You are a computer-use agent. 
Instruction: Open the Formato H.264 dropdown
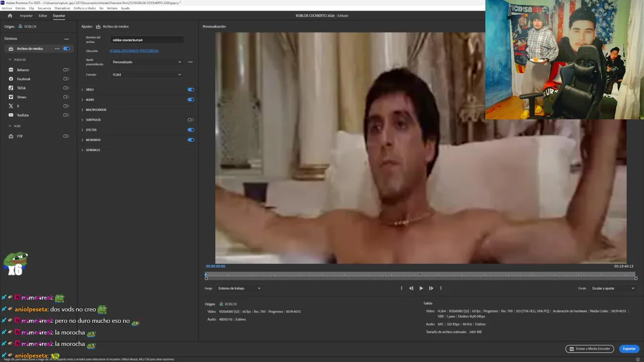(x=146, y=74)
